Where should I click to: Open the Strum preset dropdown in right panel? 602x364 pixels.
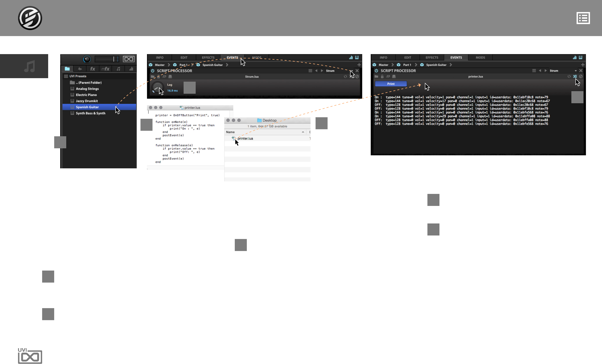(x=576, y=71)
